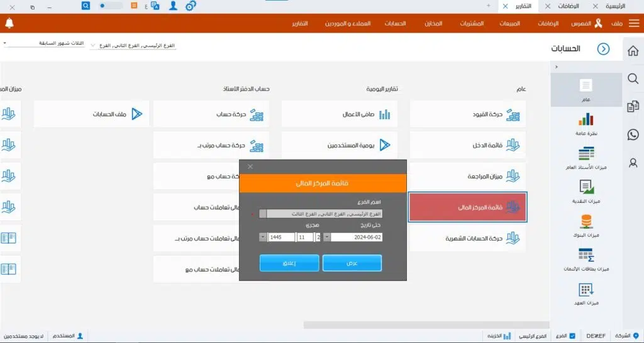
Task: Open ميزان بطاقات الإئتمان icon
Action: click(586, 255)
